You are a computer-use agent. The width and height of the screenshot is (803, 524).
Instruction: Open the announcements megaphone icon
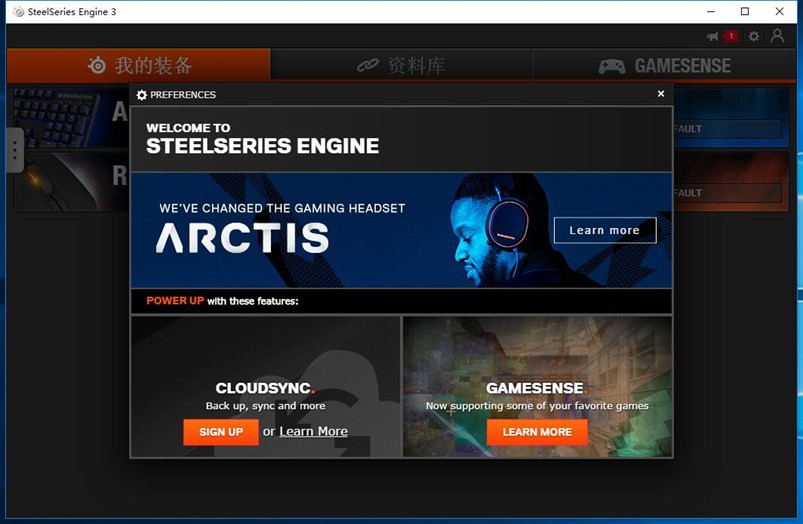click(x=712, y=36)
